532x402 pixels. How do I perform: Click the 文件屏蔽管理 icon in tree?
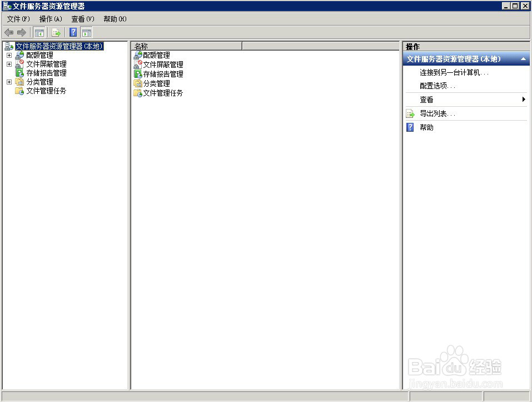(x=19, y=64)
